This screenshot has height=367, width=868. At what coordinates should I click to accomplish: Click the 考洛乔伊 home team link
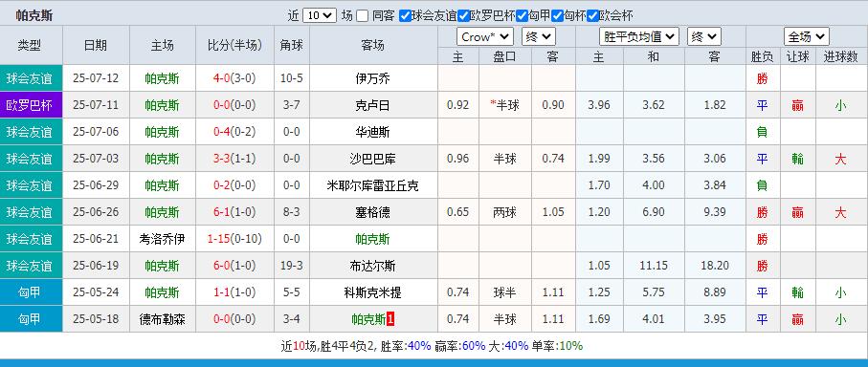[x=162, y=239]
